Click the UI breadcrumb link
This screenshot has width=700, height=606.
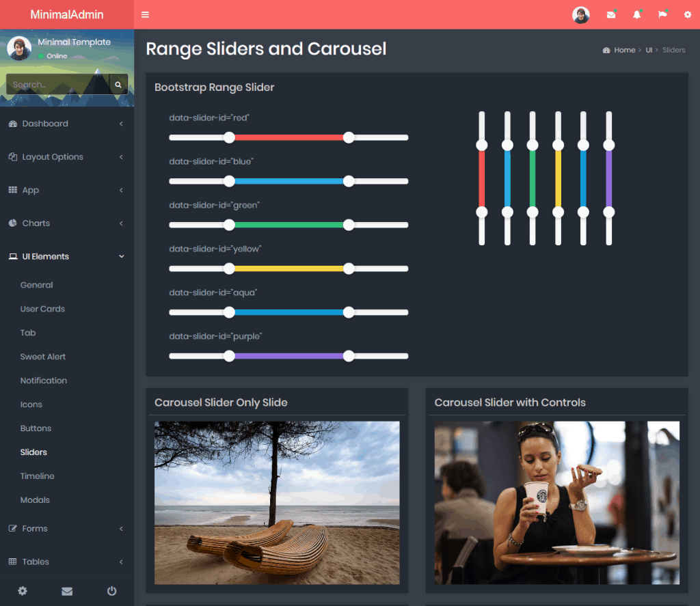[649, 50]
